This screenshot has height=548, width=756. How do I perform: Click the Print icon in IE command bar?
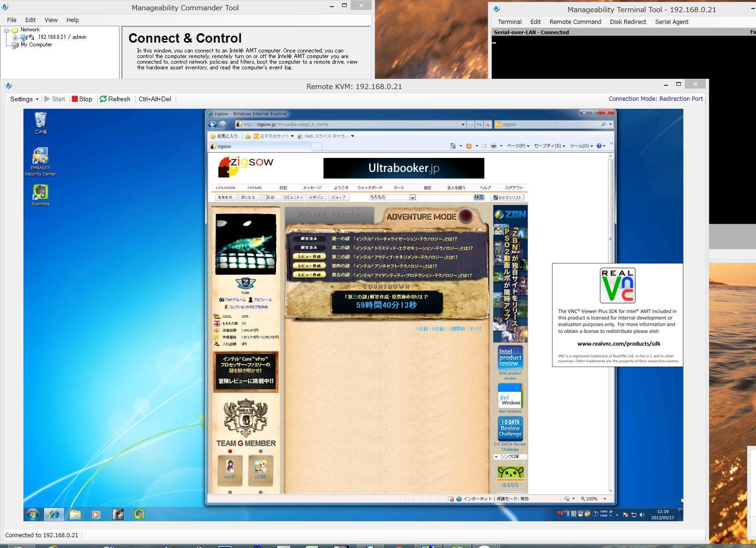pyautogui.click(x=494, y=146)
